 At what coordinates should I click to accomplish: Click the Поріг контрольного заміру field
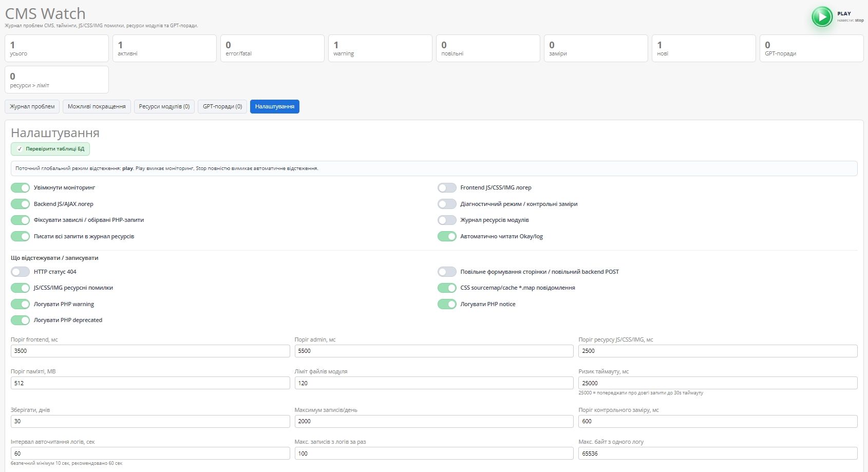coord(718,421)
